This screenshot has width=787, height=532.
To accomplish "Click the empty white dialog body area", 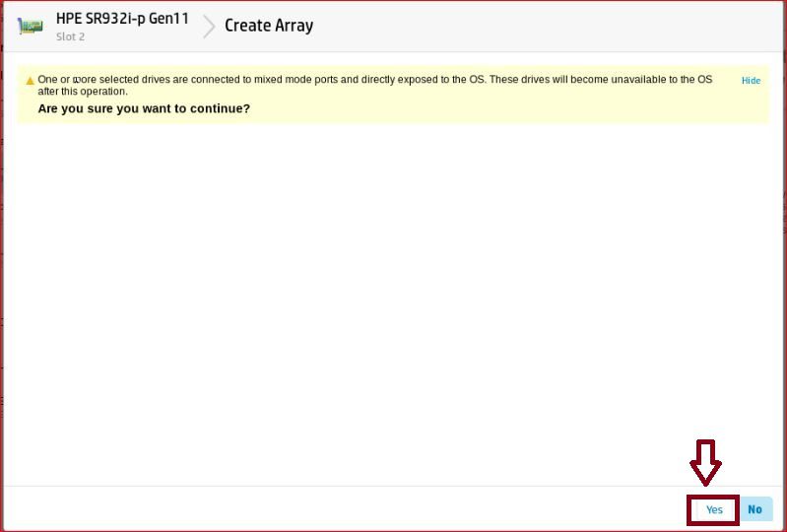I will 394,296.
